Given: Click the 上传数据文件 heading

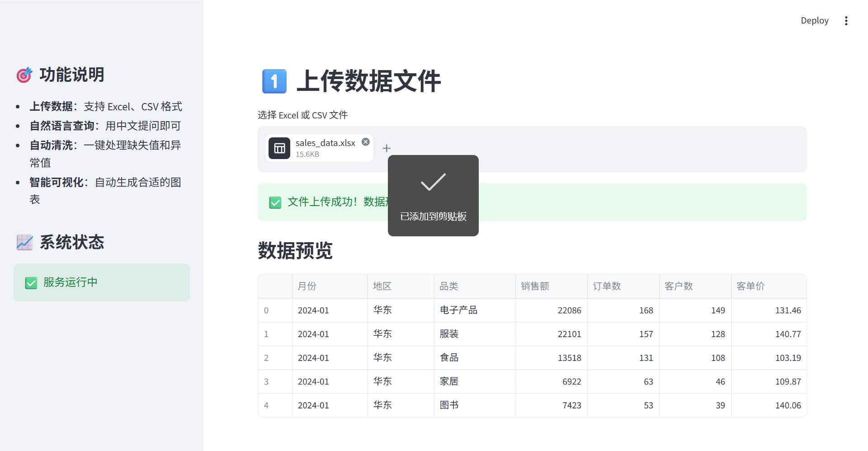Looking at the screenshot, I should click(369, 81).
